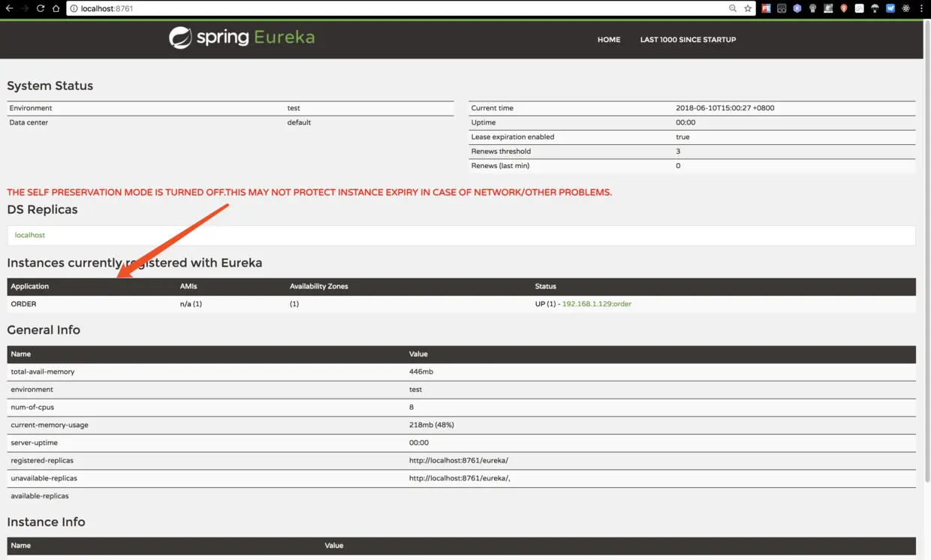This screenshot has width=931, height=560.
Task: Click the Availability Zones column header
Action: 319,286
